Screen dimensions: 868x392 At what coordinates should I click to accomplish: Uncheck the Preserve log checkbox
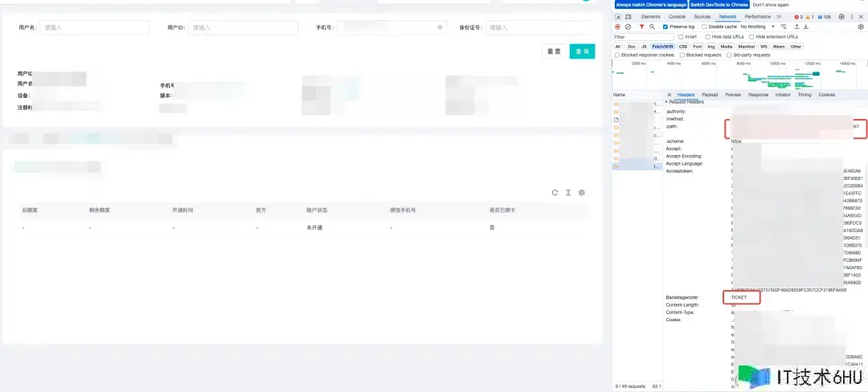pos(665,27)
